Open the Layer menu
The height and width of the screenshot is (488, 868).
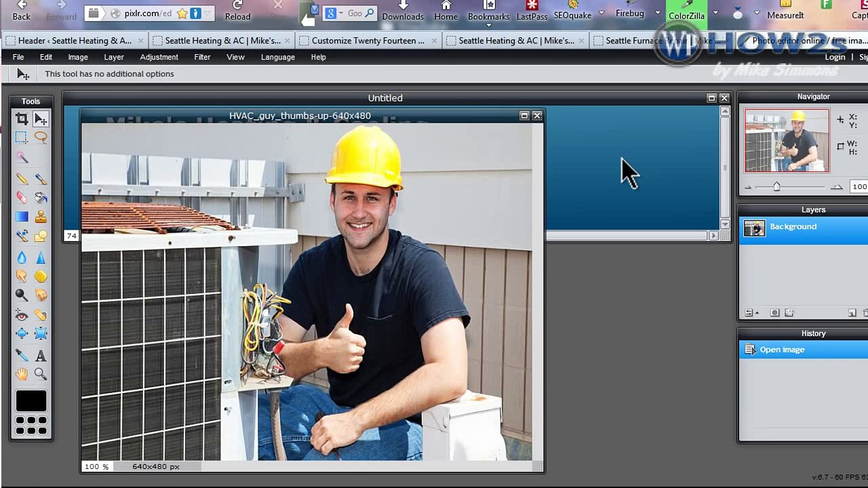click(x=114, y=57)
